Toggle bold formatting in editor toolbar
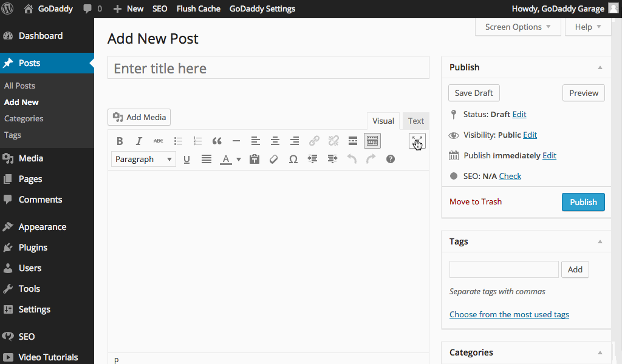Image resolution: width=622 pixels, height=364 pixels. 120,141
